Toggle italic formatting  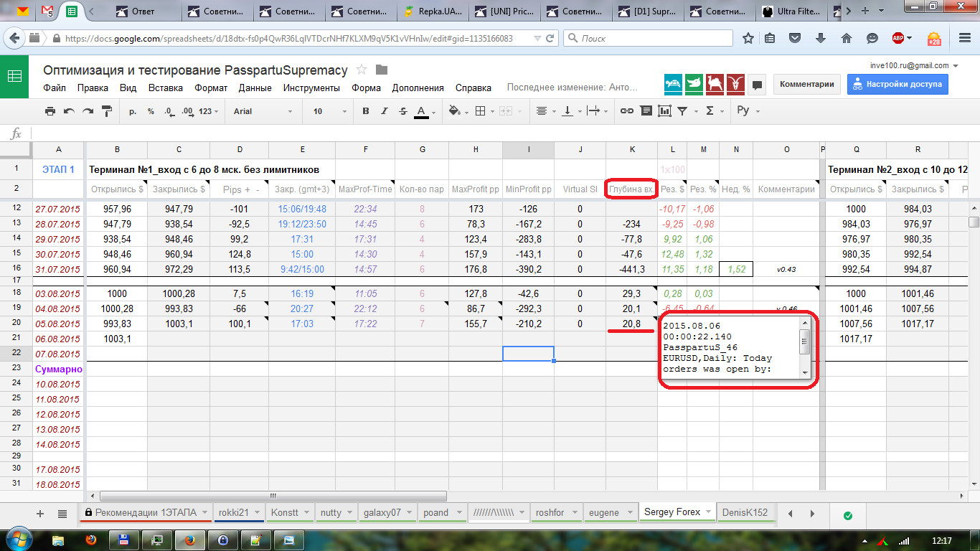click(x=385, y=111)
